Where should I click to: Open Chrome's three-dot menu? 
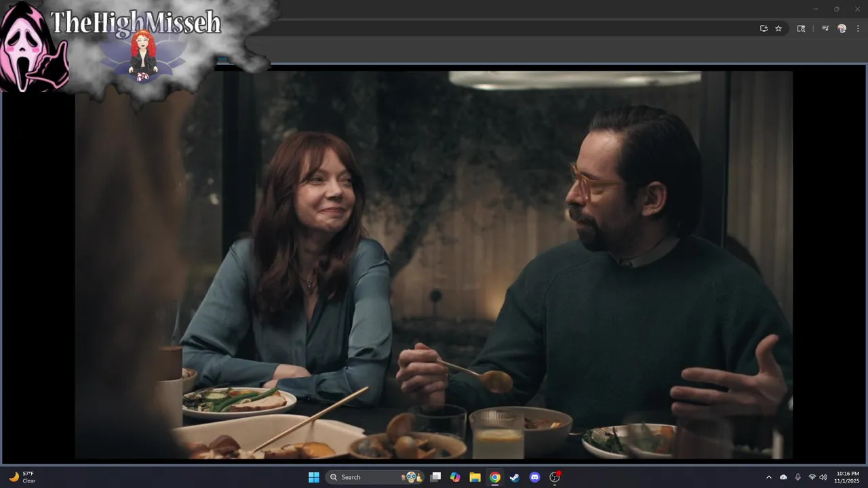pos(858,28)
